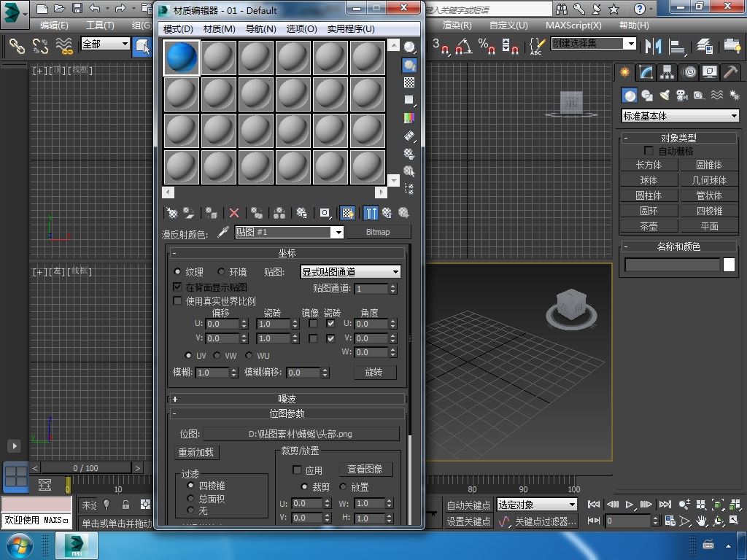The height and width of the screenshot is (560, 747).
Task: Check the U 镜像 checkbox
Action: [313, 323]
